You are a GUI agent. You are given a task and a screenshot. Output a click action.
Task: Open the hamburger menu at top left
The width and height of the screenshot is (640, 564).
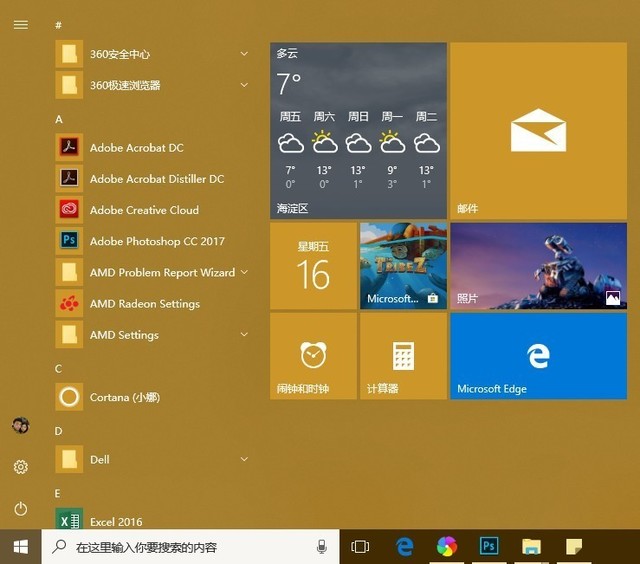(x=21, y=25)
